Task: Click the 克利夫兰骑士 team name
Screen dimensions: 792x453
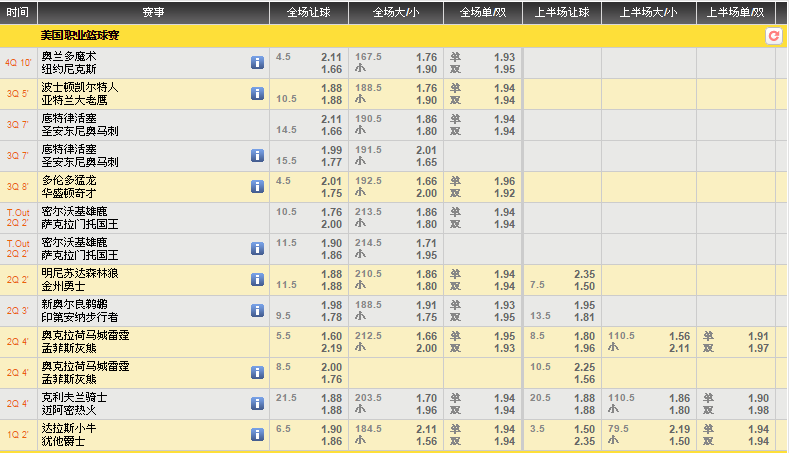Action: coord(74,397)
